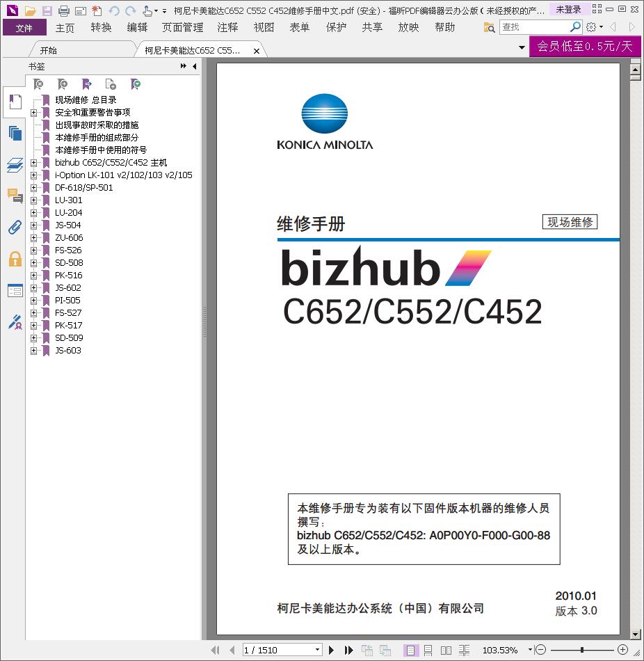The image size is (644, 661).
Task: Save the document with the floppy disk icon
Action: (47, 10)
